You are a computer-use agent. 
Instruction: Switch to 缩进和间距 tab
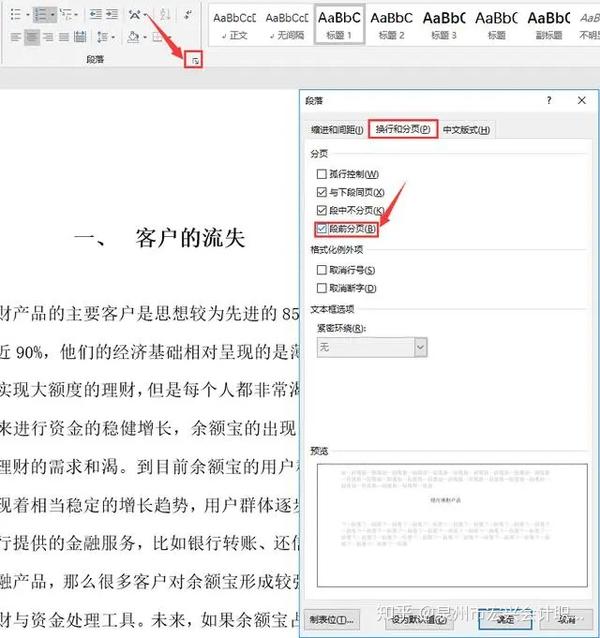point(337,130)
